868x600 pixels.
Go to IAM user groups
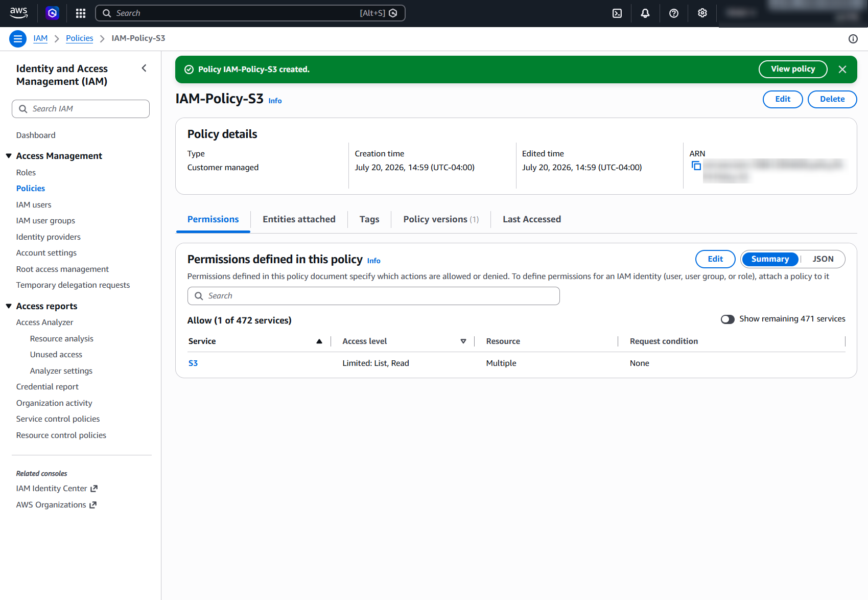click(45, 221)
